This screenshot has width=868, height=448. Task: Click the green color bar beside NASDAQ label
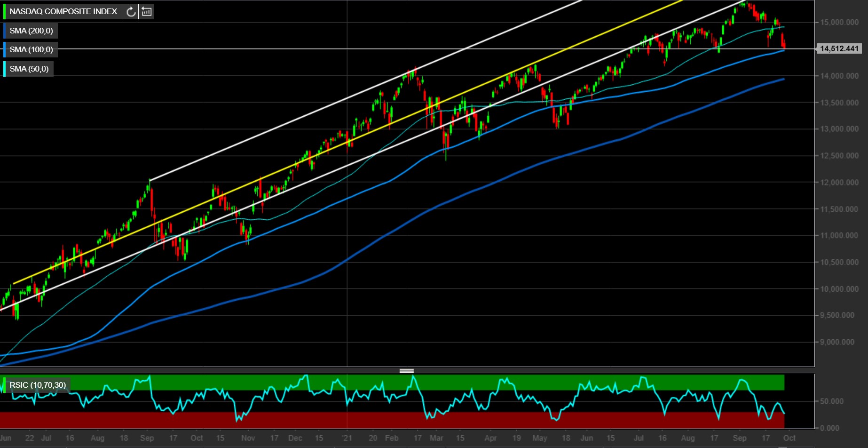4,11
